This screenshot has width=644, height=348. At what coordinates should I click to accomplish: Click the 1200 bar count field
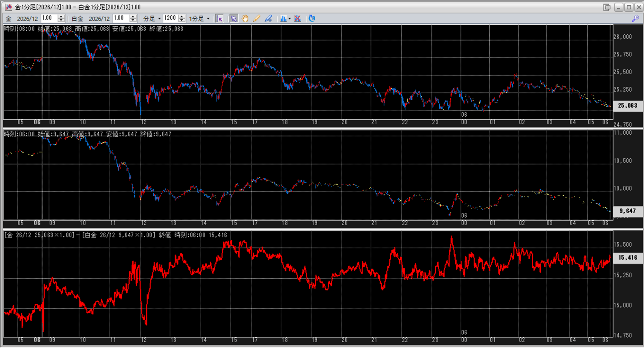point(170,18)
